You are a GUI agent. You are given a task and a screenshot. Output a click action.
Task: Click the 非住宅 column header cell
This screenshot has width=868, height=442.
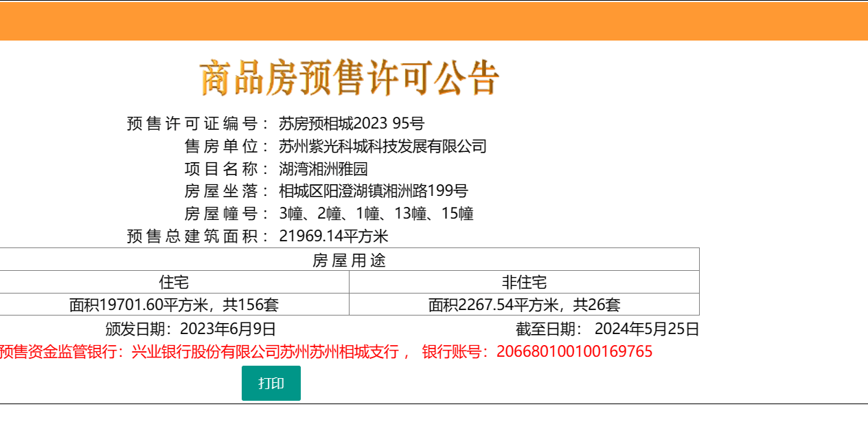[x=524, y=283]
